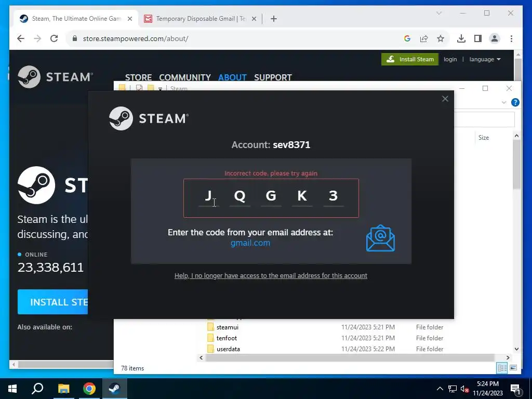Open Windows notification center
This screenshot has width=532, height=399.
tap(515, 389)
